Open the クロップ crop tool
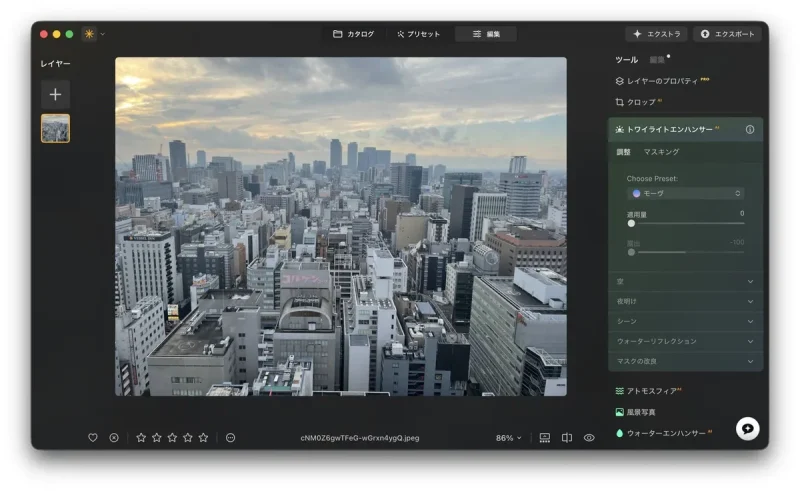The image size is (800, 491). pyautogui.click(x=640, y=102)
